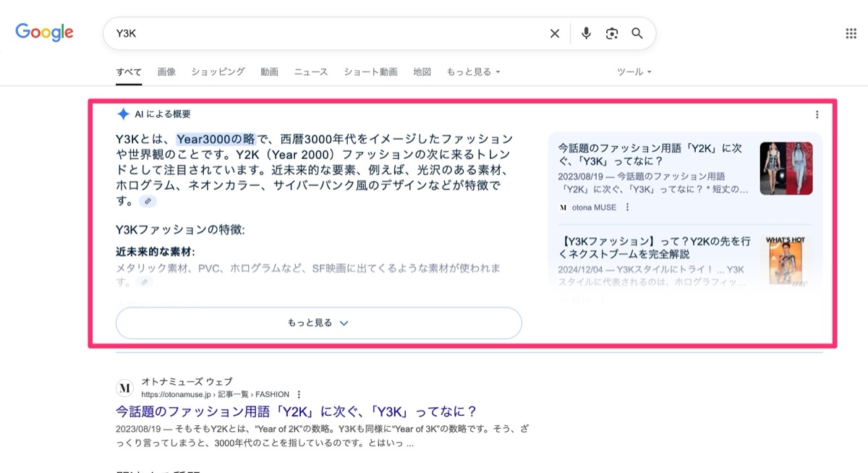The height and width of the screenshot is (473, 868).
Task: Open the Google apps grid
Action: [x=851, y=33]
